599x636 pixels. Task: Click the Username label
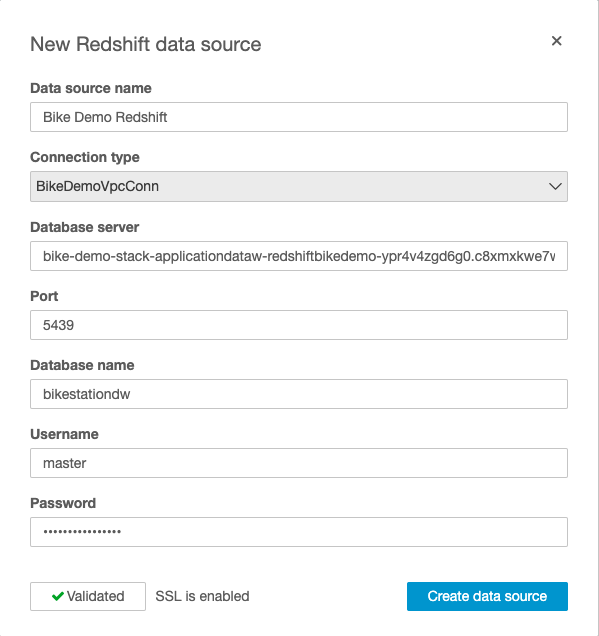(x=64, y=434)
